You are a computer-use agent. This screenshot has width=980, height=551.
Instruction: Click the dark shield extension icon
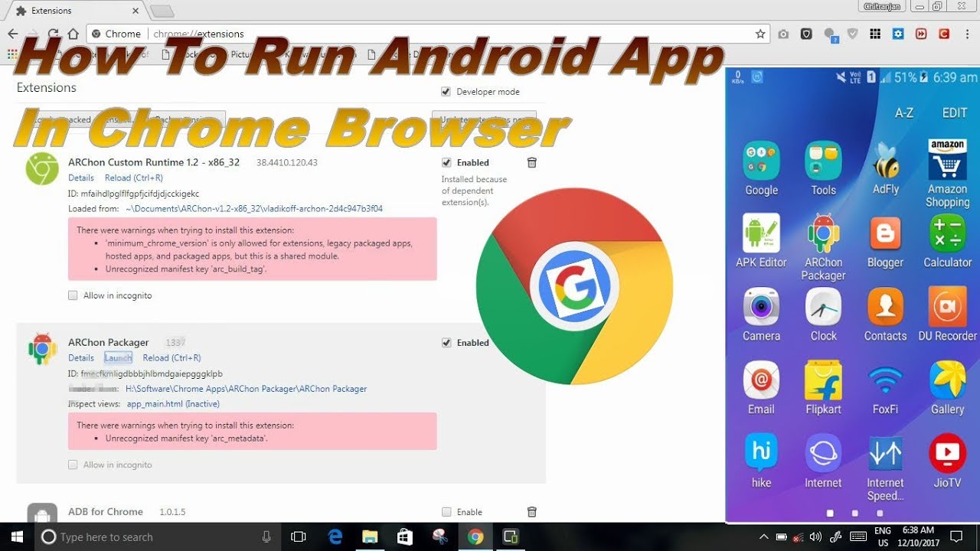(806, 34)
